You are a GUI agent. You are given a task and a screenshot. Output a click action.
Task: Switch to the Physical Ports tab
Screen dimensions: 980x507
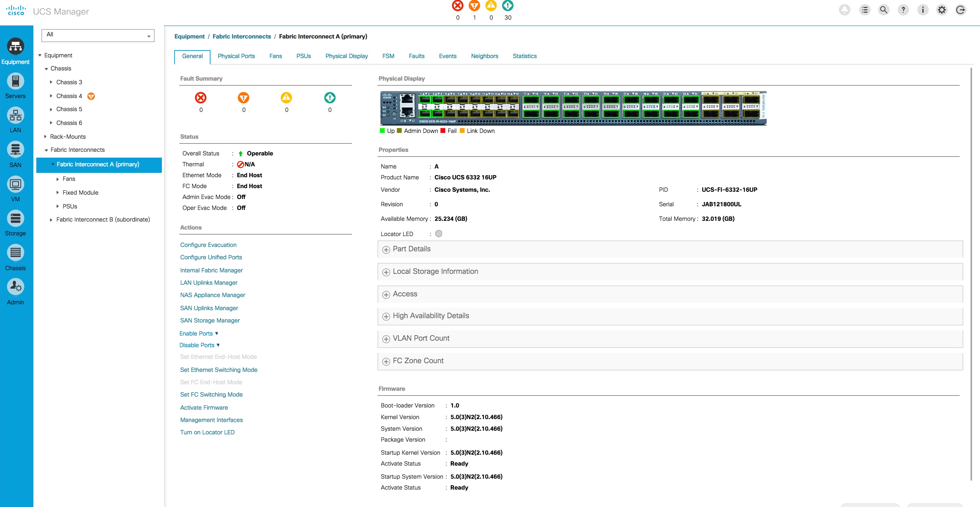pyautogui.click(x=236, y=56)
